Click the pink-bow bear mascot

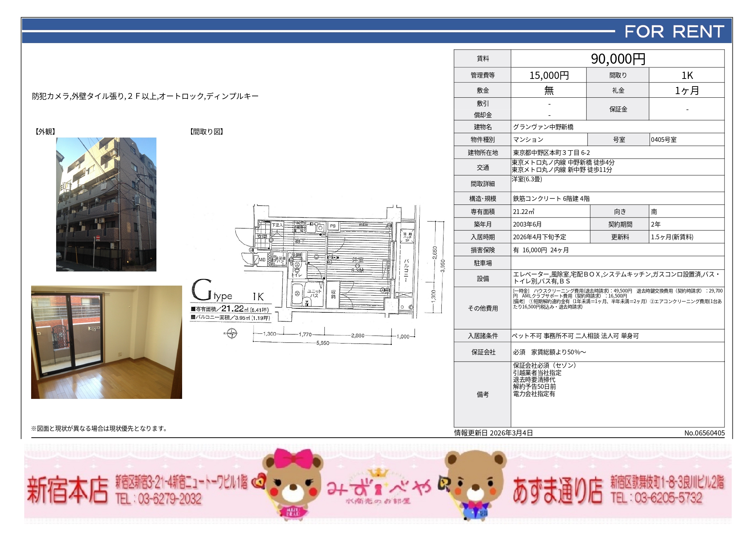[293, 484]
